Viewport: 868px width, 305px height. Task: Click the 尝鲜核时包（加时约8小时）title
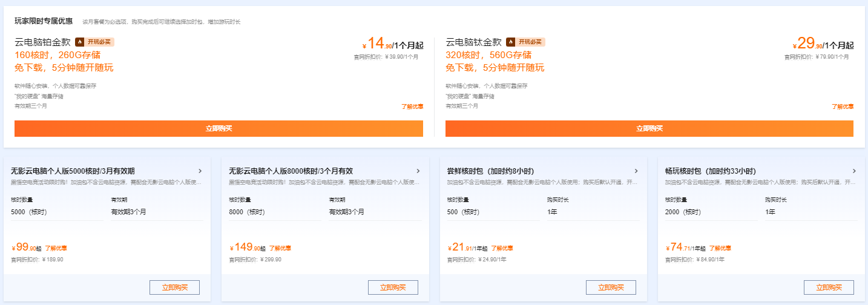490,171
